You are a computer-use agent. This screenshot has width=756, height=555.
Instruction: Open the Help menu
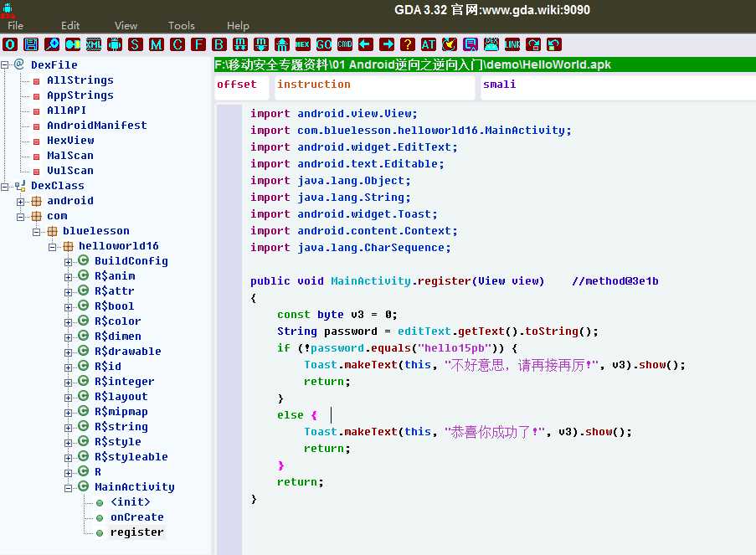[x=238, y=26]
